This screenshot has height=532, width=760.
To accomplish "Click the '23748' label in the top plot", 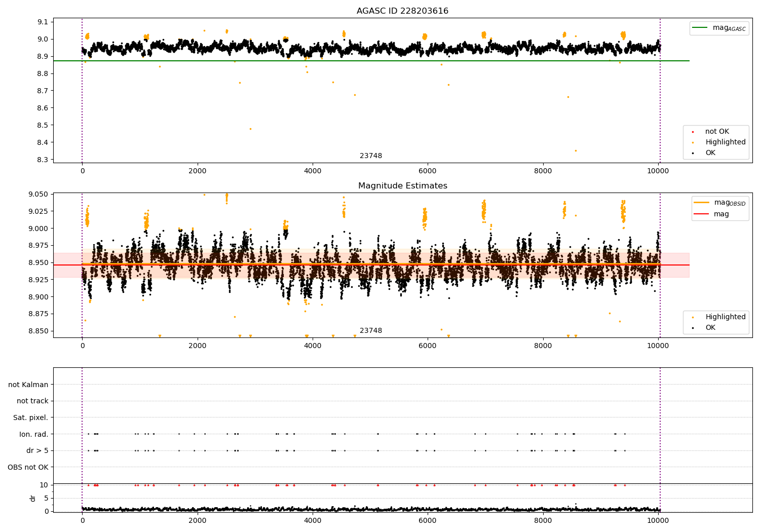I will click(x=371, y=156).
